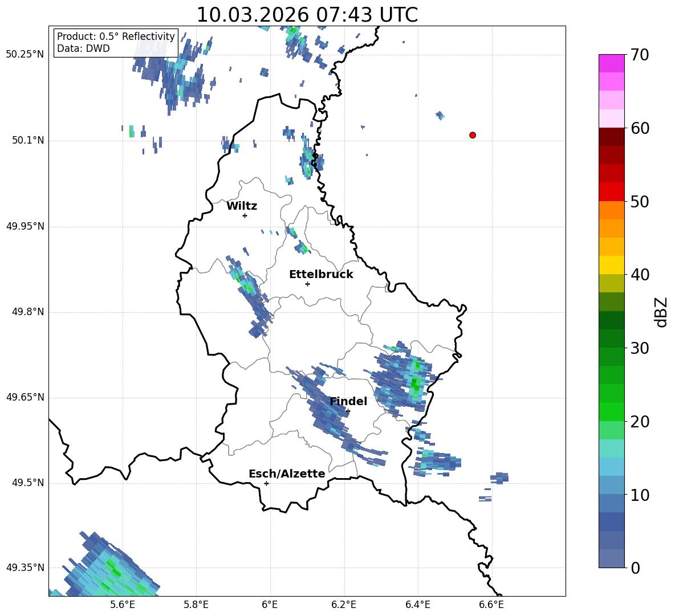The image size is (675, 616).
Task: Click the colorbar 40 tick label
Action: click(x=640, y=275)
